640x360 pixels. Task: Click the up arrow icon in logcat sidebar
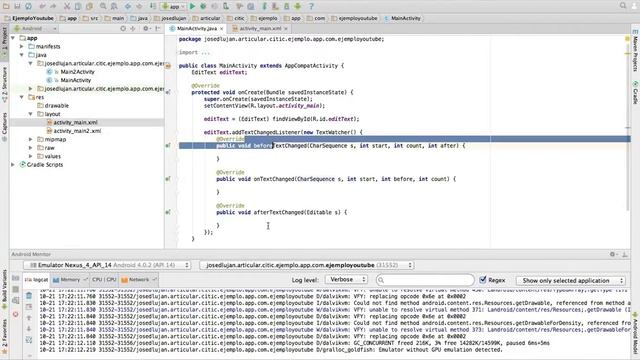(29, 318)
